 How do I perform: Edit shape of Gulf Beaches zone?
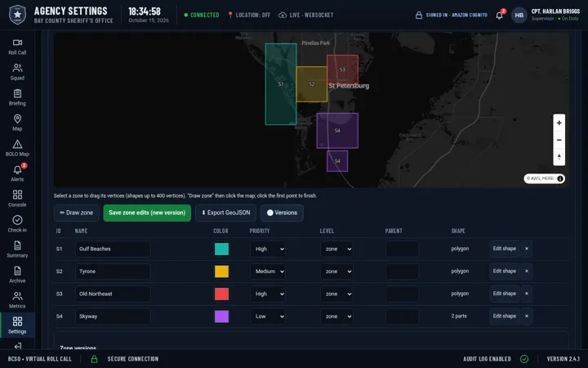pyautogui.click(x=505, y=249)
